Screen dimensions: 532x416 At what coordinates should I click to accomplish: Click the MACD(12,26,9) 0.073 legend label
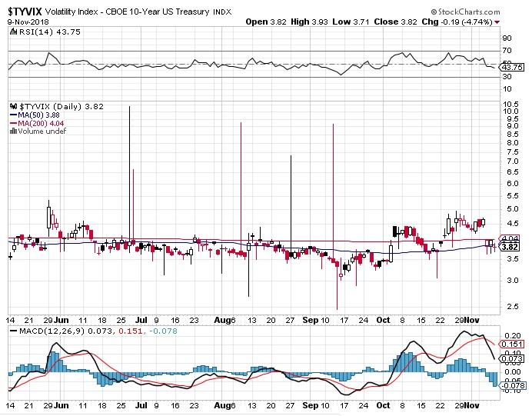point(66,331)
